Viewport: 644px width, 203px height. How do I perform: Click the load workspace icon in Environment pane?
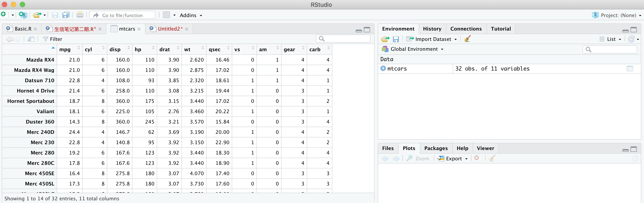[x=385, y=39]
